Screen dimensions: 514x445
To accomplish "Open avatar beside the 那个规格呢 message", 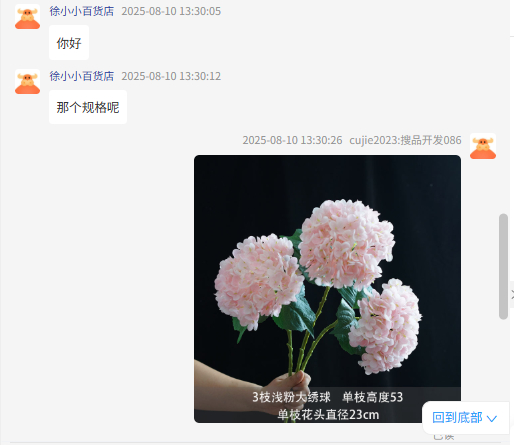I will tap(27, 82).
